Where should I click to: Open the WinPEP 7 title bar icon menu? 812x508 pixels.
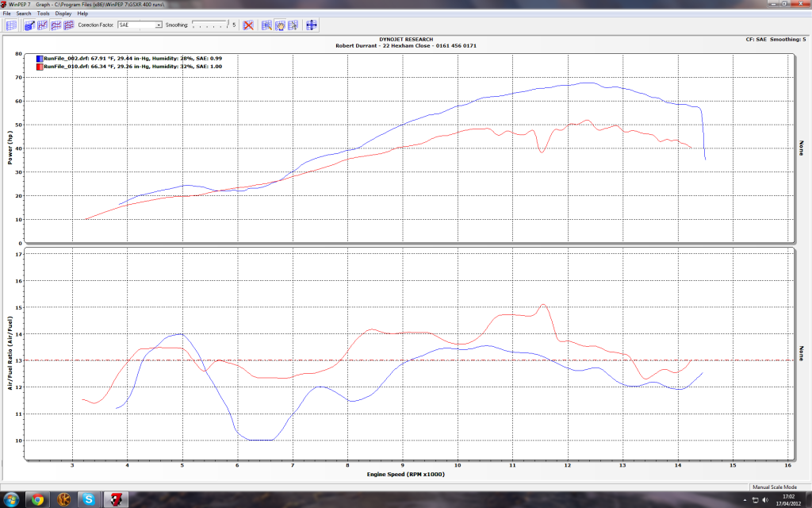[4, 4]
